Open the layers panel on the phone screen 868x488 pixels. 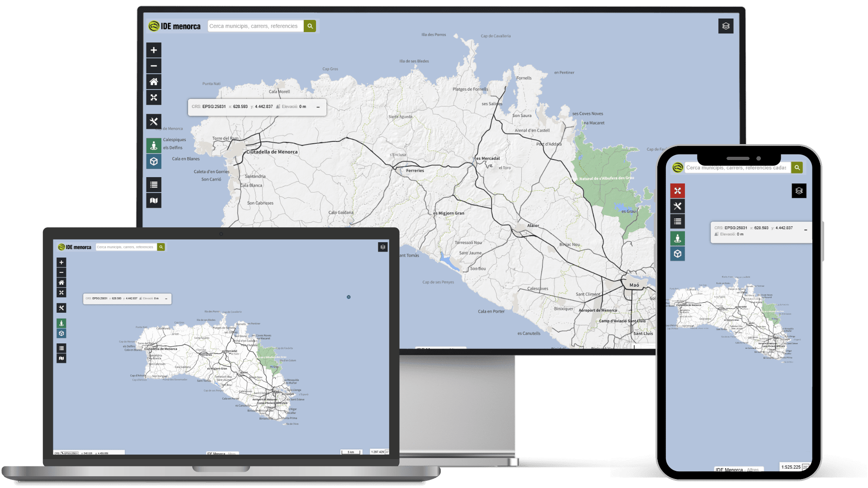tap(799, 191)
